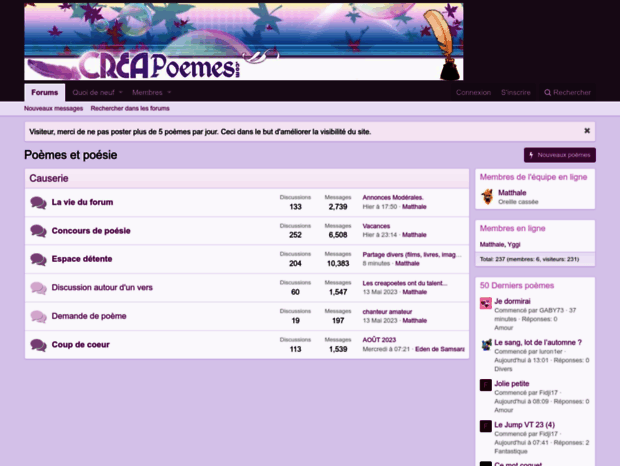Dismiss the visitor notice with the X
The image size is (620, 466).
[587, 131]
